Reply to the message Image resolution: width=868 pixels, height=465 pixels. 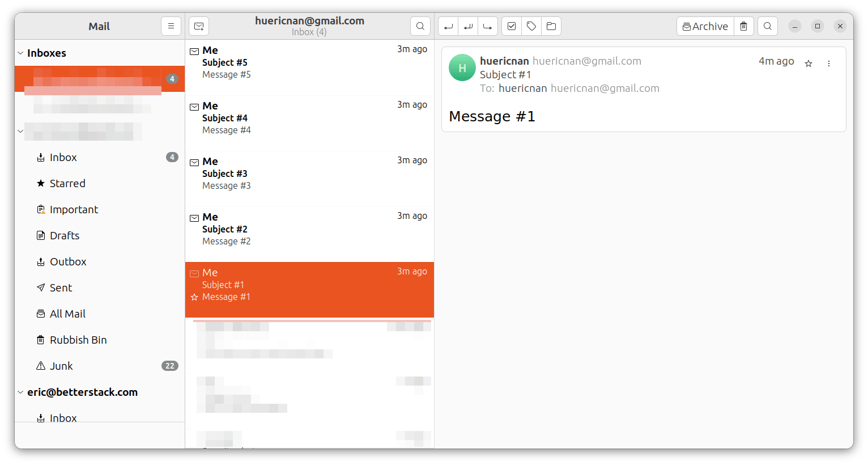tap(448, 26)
